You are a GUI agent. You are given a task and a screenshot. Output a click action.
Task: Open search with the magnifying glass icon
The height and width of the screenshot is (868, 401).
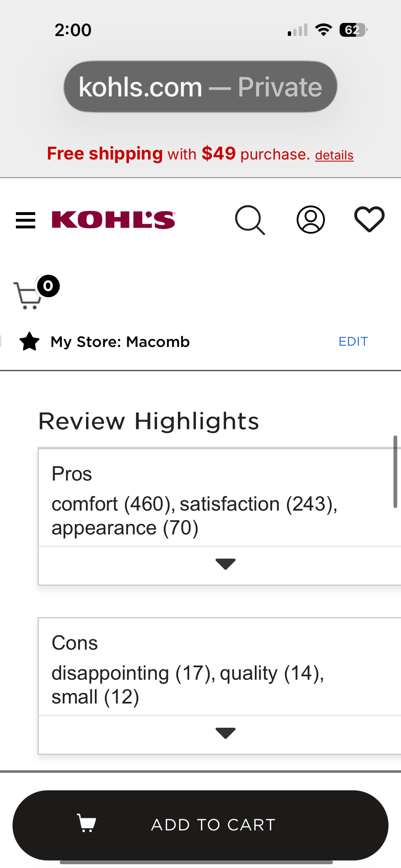[250, 220]
